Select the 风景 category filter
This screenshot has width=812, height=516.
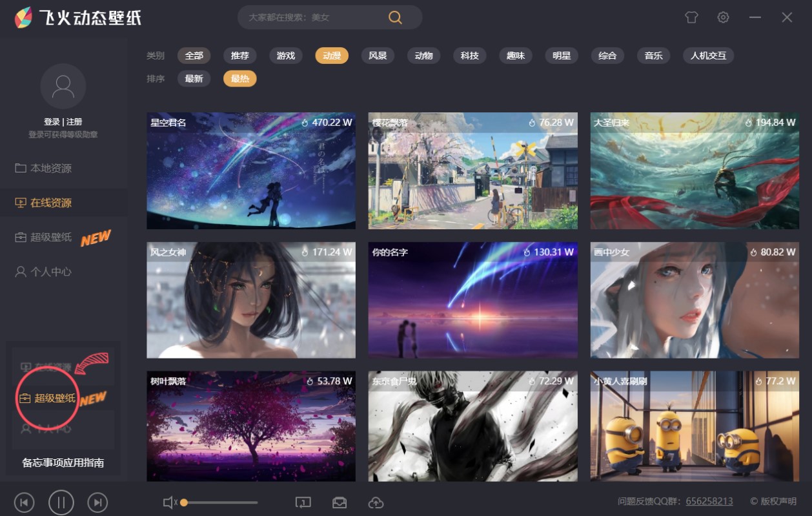coord(378,56)
